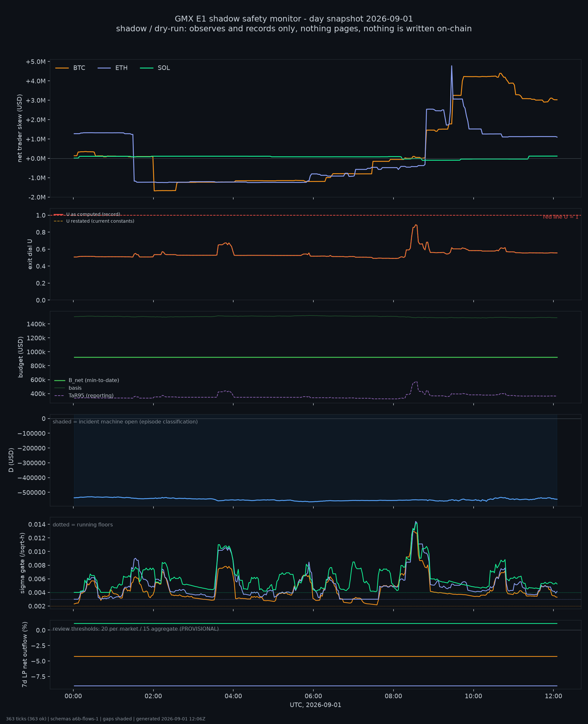588x724 pixels.
Task: Click the orange BTC legend line sample
Action: coord(62,68)
